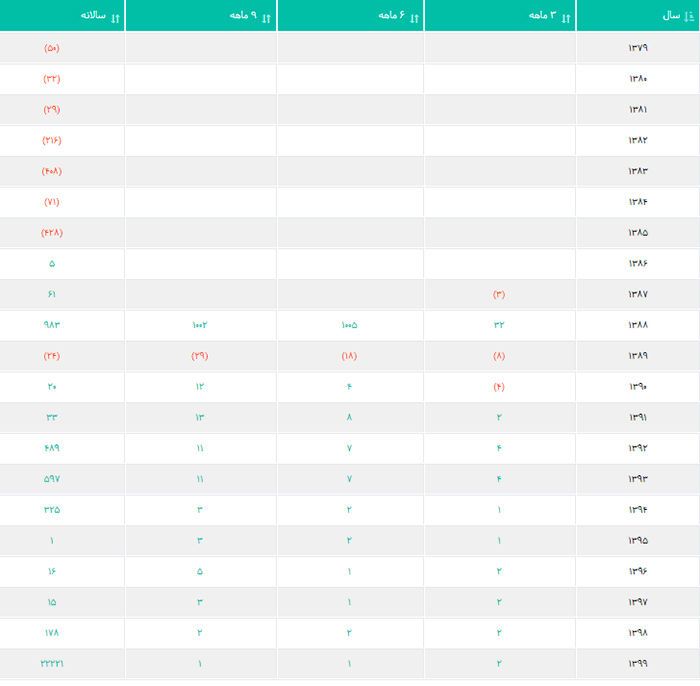Click the 6-month value ۱۰۰۵ for year ۱۳۸۸
The width and height of the screenshot is (700, 686).
[x=349, y=325]
